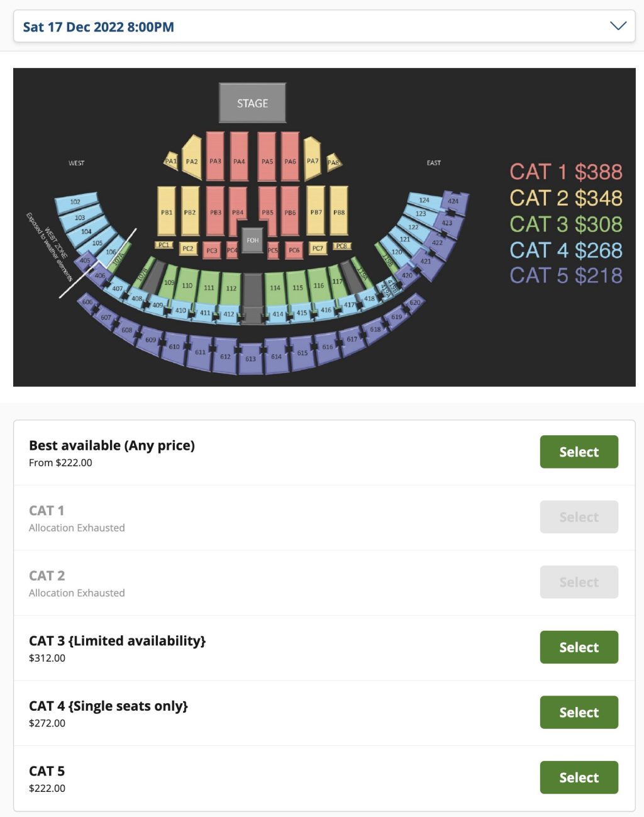Click the CAT 1 Allocation Exhausted row
The image size is (644, 817).
tap(252, 518)
